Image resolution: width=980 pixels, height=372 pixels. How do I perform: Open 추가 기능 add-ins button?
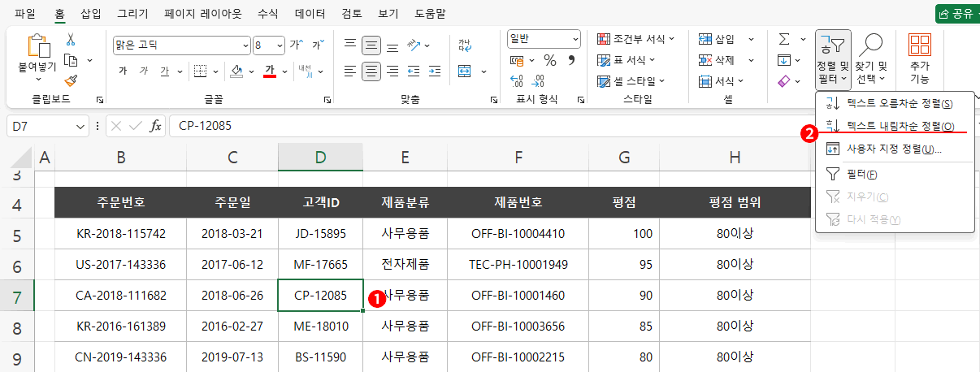pyautogui.click(x=920, y=59)
